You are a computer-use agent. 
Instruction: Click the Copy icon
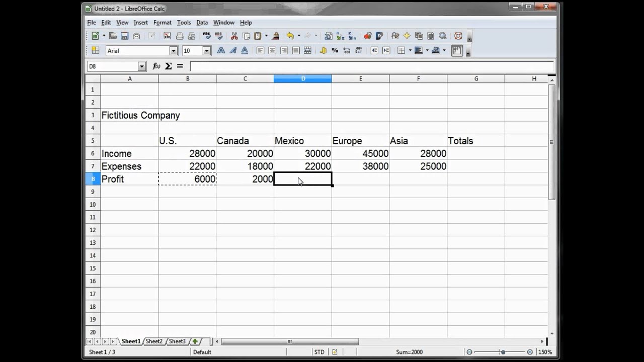247,36
